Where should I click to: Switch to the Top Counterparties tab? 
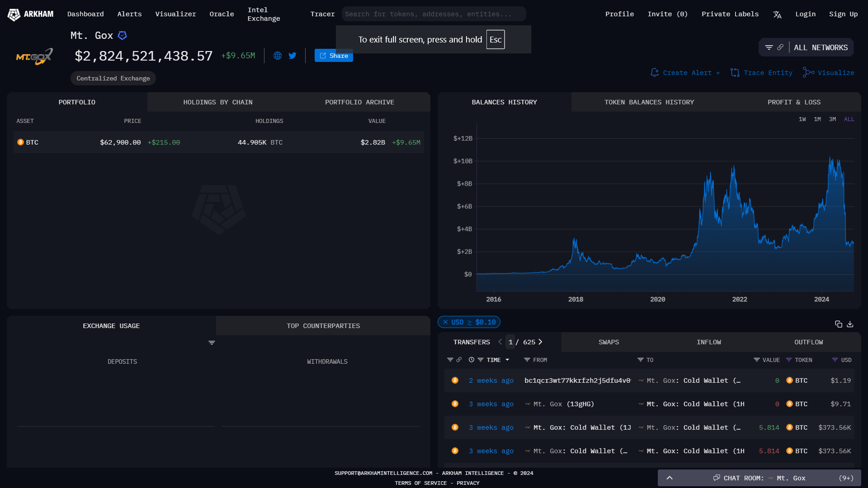(323, 326)
